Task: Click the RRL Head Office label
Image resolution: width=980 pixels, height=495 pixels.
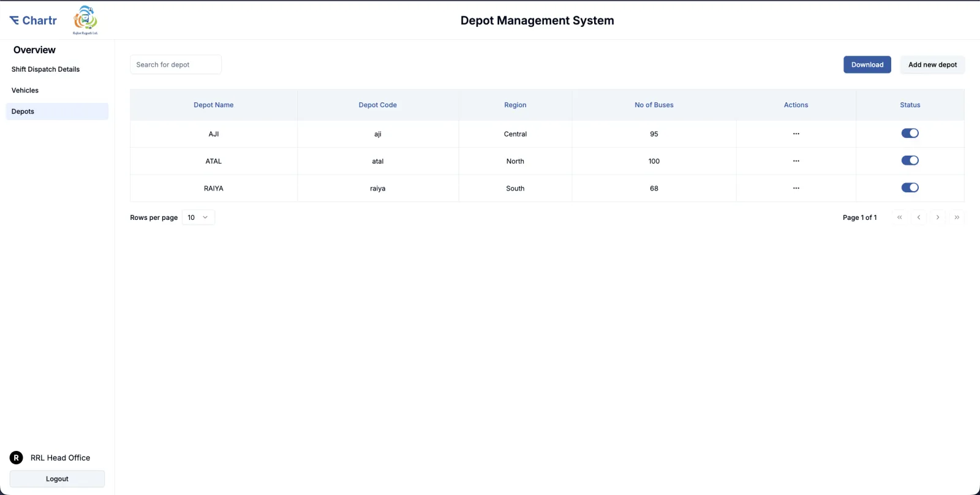Action: click(x=60, y=458)
